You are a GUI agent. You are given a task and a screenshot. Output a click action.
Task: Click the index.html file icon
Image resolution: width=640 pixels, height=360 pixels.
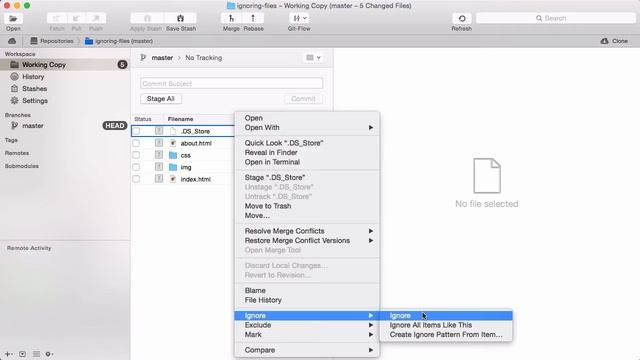(173, 179)
